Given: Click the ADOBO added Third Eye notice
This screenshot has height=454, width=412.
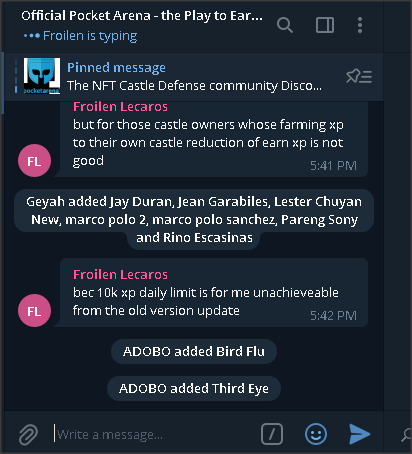Looking at the screenshot, I should (194, 389).
